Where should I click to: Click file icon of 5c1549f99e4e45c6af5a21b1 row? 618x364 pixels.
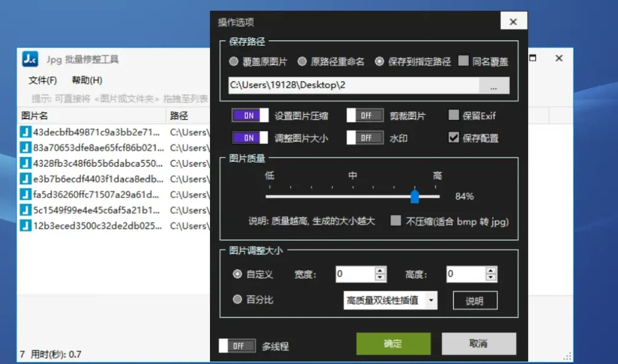click(25, 210)
